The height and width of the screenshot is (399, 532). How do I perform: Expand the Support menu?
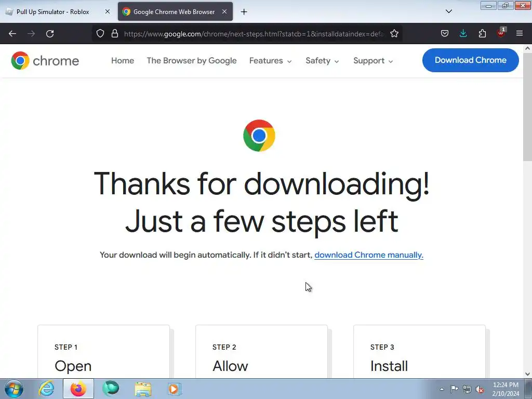(x=373, y=61)
